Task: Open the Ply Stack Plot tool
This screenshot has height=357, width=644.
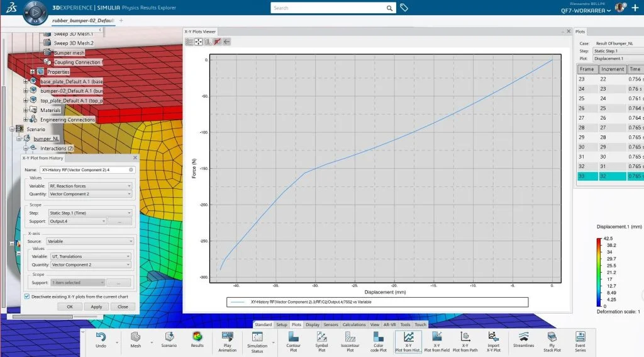Action: (x=552, y=339)
